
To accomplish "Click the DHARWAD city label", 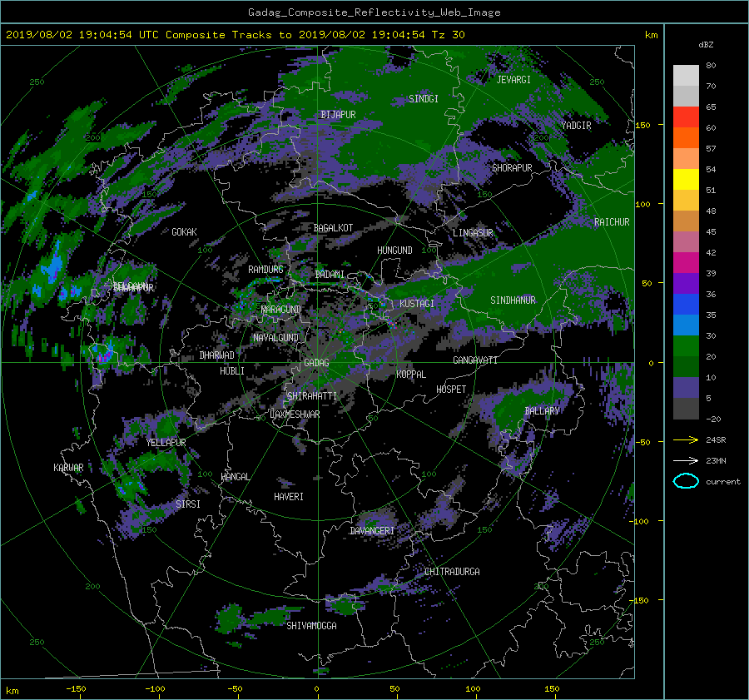I will (217, 355).
